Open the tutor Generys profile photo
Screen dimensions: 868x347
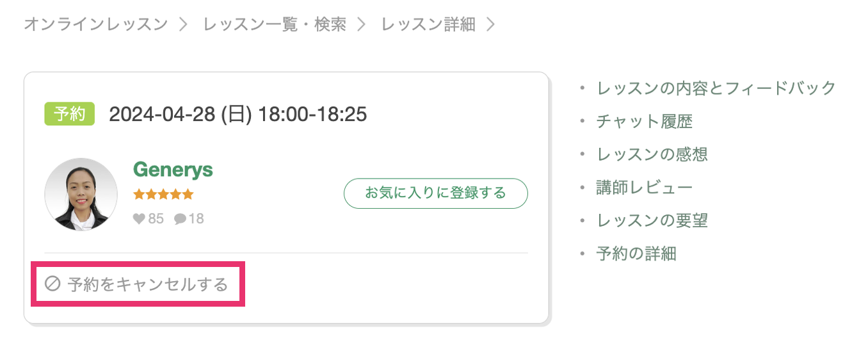click(81, 195)
